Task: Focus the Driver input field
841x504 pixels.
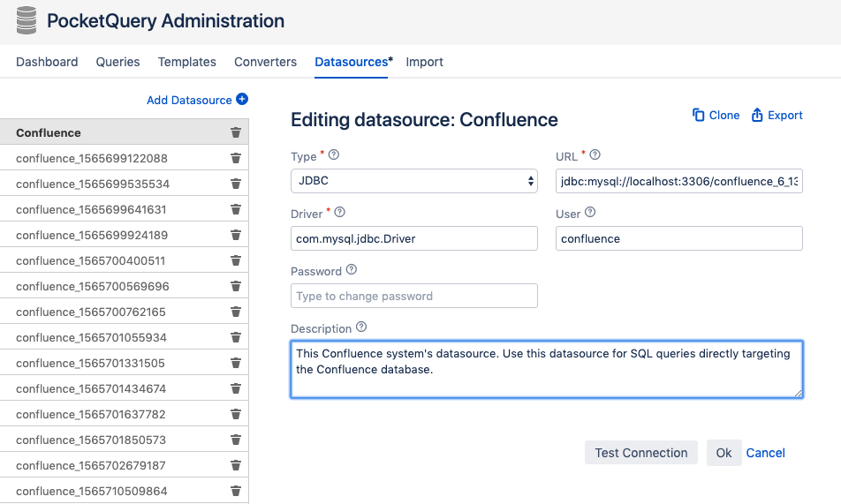Action: tap(414, 238)
